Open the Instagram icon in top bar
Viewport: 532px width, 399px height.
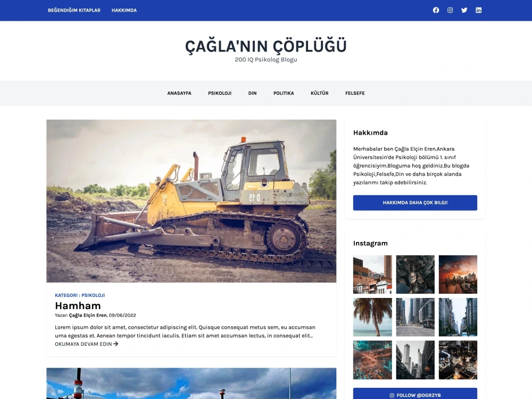pyautogui.click(x=450, y=10)
